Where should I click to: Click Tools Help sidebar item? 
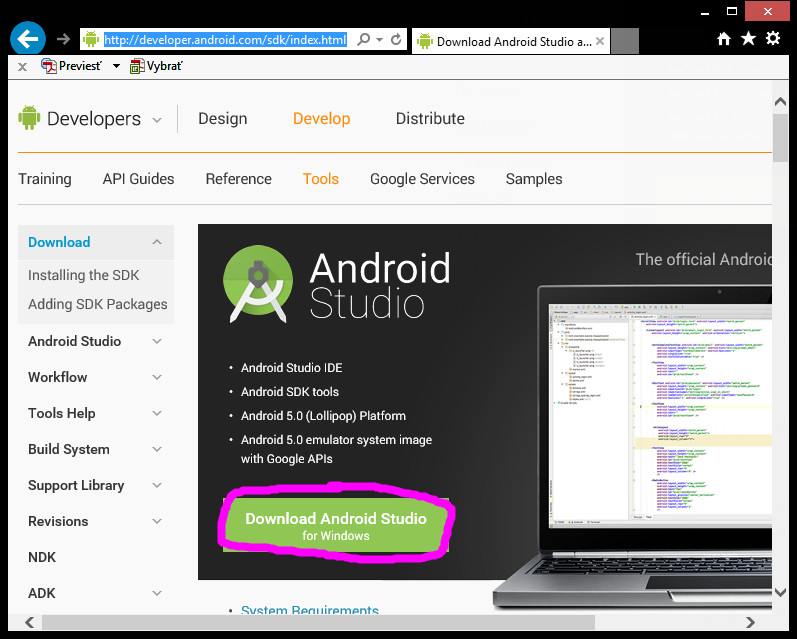62,413
